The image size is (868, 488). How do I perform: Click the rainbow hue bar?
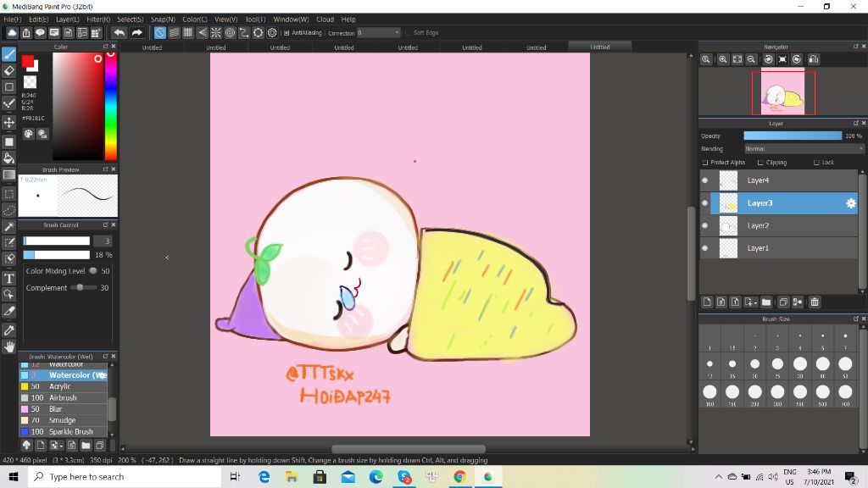(x=111, y=106)
